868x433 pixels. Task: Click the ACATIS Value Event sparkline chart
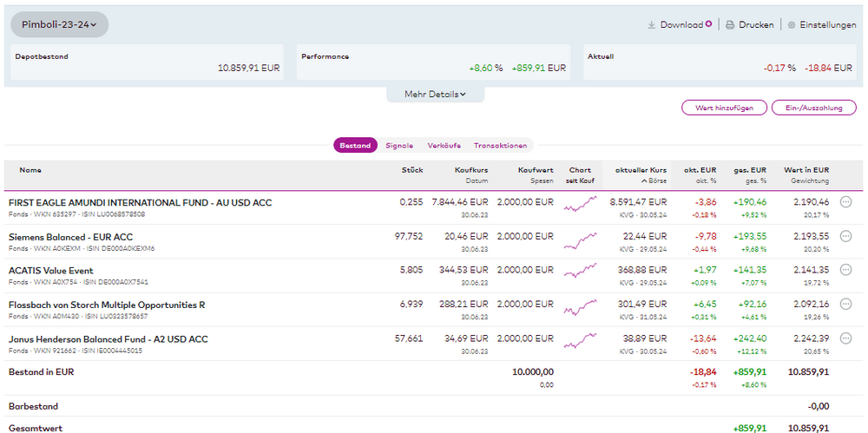[x=580, y=272]
